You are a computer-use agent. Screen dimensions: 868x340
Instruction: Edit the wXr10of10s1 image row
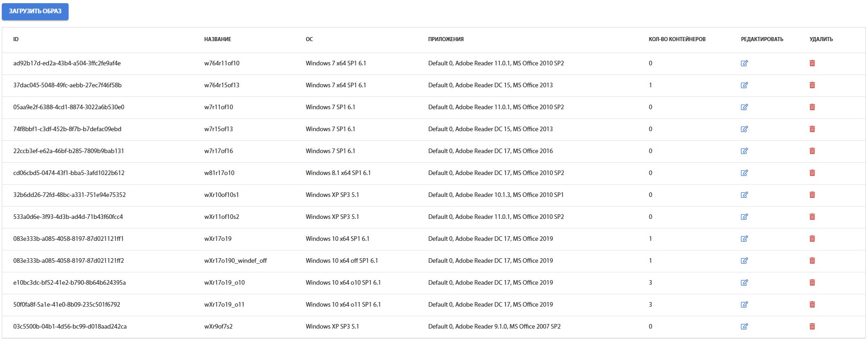tap(744, 195)
